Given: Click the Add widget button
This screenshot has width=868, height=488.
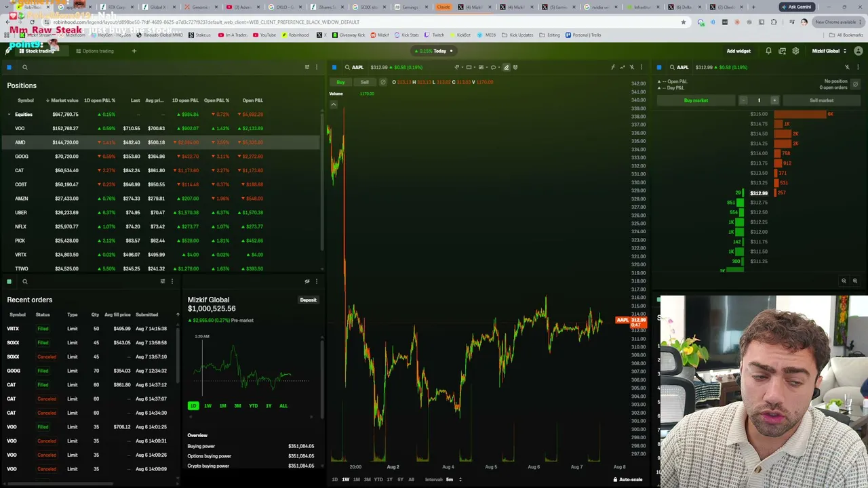Looking at the screenshot, I should point(738,51).
